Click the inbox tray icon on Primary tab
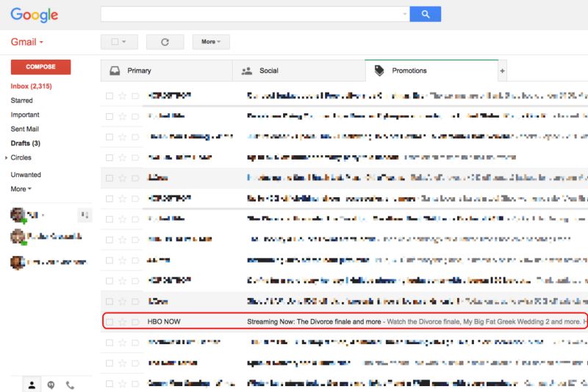 coord(115,71)
